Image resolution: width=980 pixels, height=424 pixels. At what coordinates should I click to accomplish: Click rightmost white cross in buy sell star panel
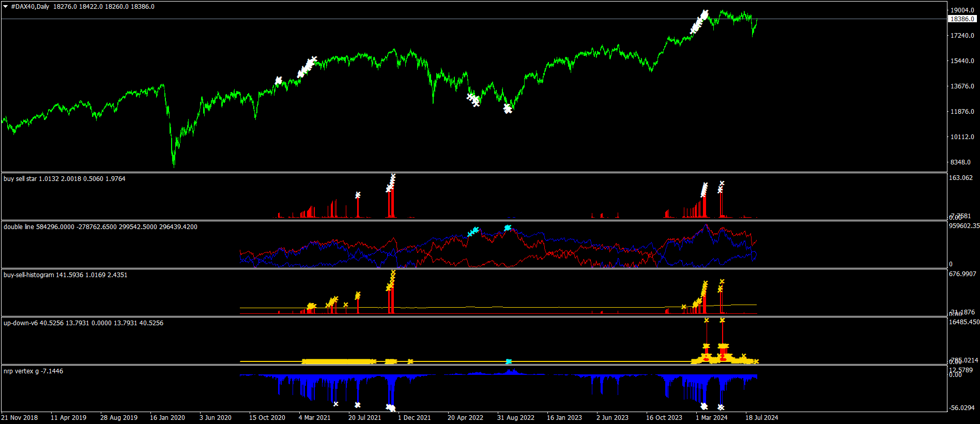pos(722,184)
